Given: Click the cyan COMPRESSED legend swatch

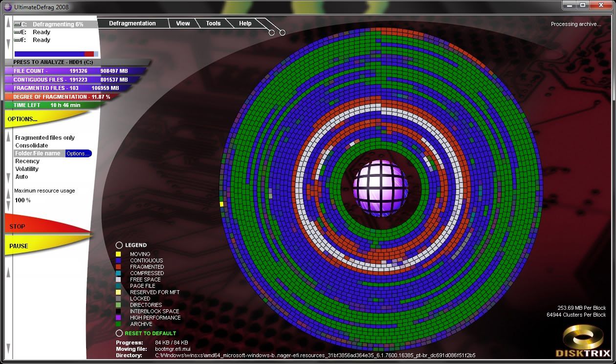Looking at the screenshot, I should tap(118, 273).
